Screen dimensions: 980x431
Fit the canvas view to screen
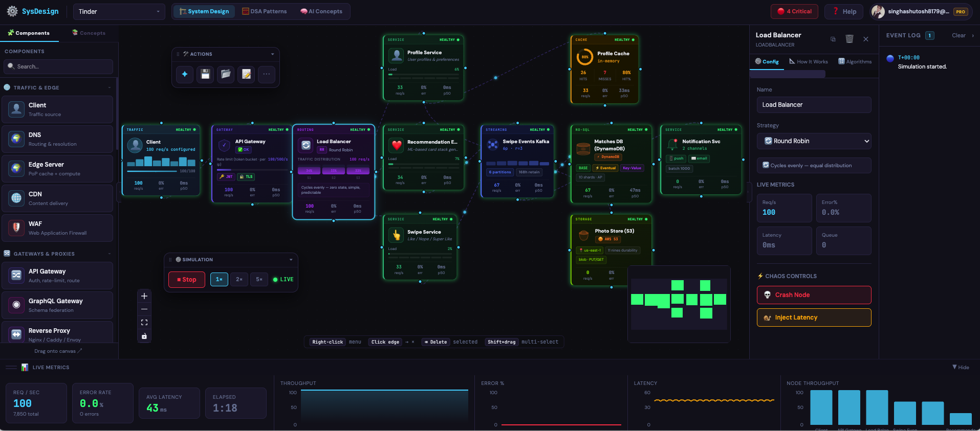144,323
